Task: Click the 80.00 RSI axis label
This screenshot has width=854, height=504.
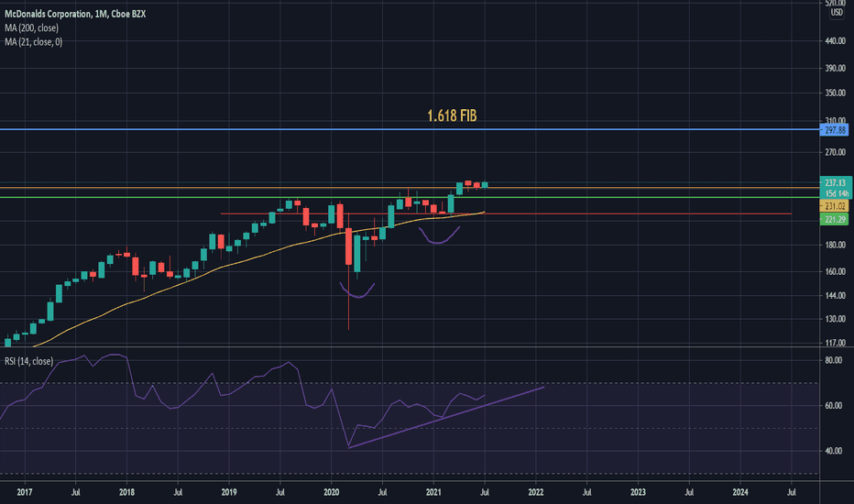Action: pyautogui.click(x=833, y=361)
